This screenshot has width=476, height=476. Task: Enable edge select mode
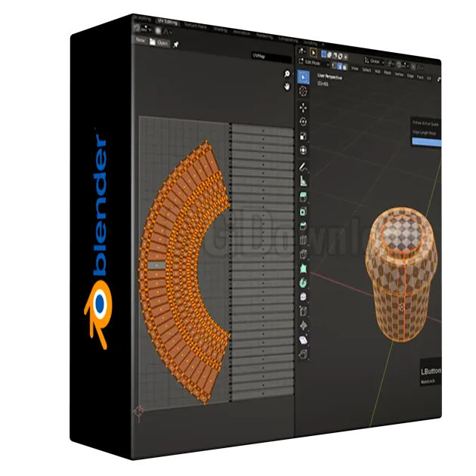tap(340, 66)
